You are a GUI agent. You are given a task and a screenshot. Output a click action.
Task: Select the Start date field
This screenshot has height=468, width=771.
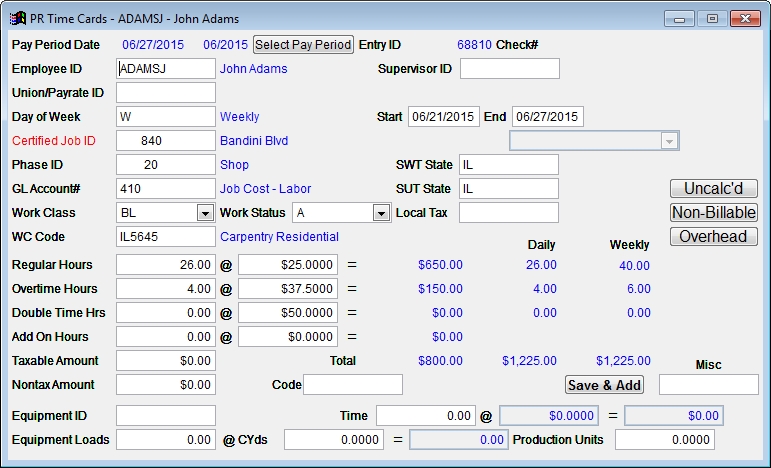(x=443, y=117)
